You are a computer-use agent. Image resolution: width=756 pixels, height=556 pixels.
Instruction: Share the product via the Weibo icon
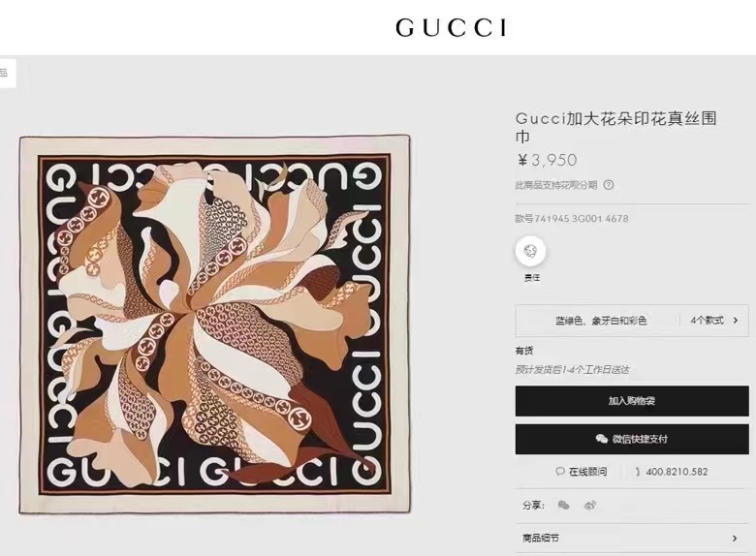(590, 505)
